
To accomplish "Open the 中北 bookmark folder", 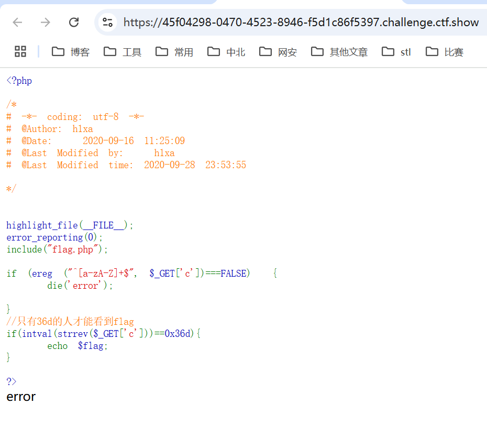I will pyautogui.click(x=226, y=52).
